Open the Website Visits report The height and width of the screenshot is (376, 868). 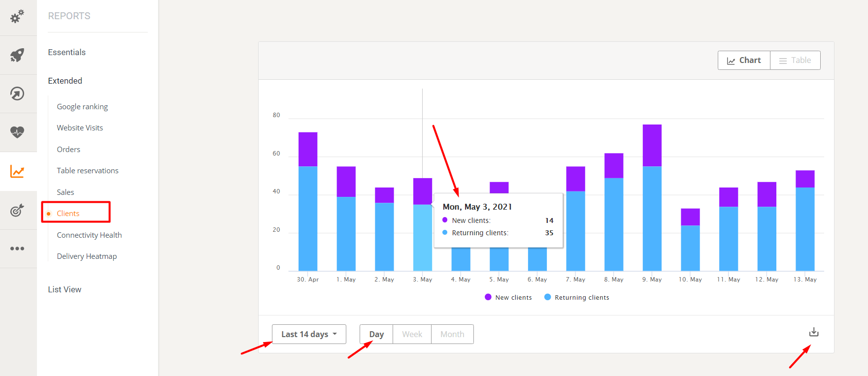coord(80,128)
